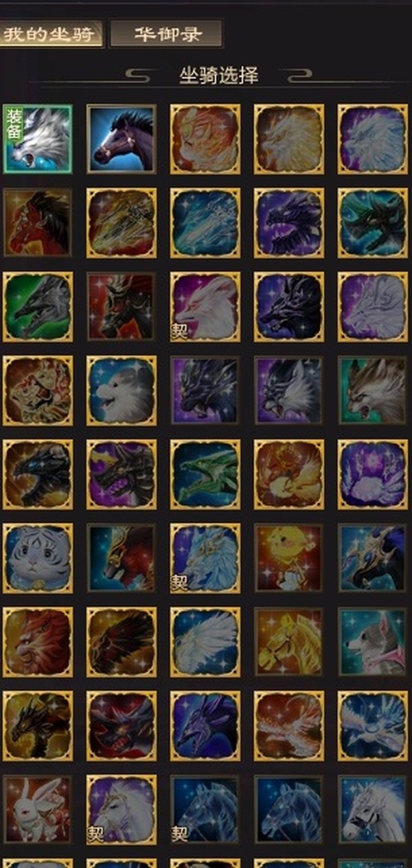Choose the red armored warrior mount

122,307
